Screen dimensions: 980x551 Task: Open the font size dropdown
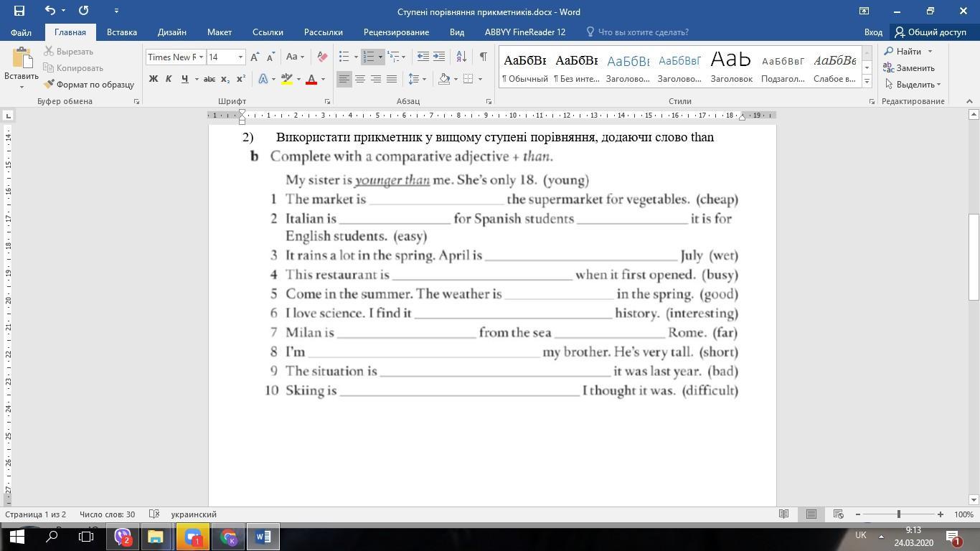(240, 57)
